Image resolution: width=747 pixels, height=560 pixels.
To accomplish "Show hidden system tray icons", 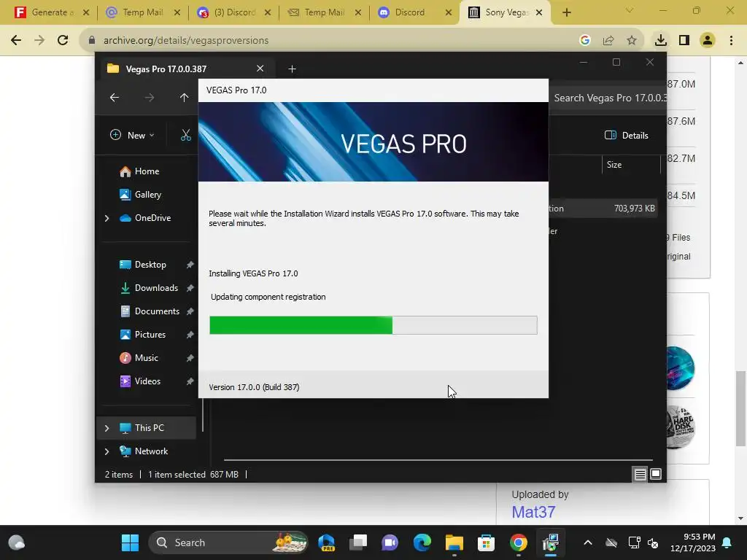I will pyautogui.click(x=588, y=542).
